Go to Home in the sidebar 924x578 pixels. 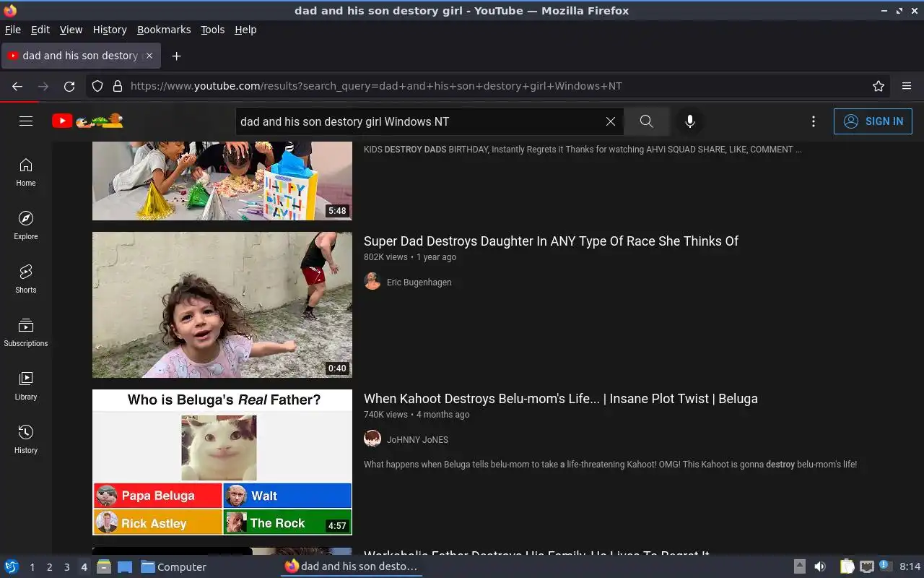tap(26, 172)
